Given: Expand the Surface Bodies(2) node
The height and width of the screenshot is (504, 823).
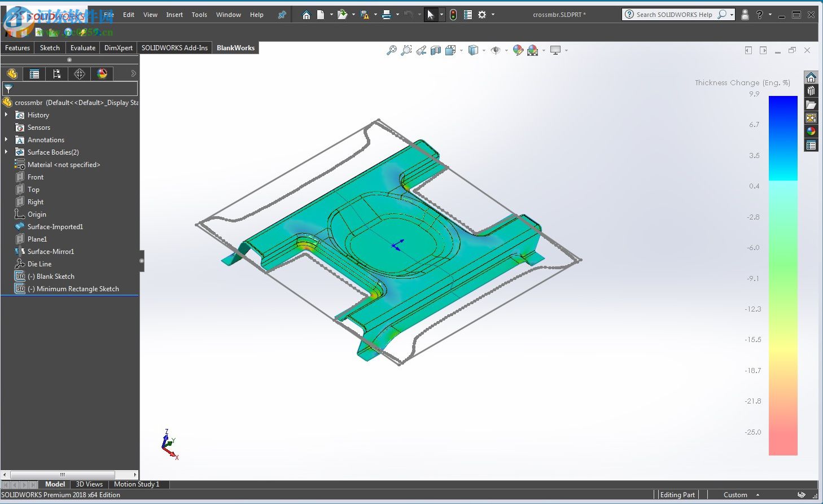Looking at the screenshot, I should tap(7, 152).
